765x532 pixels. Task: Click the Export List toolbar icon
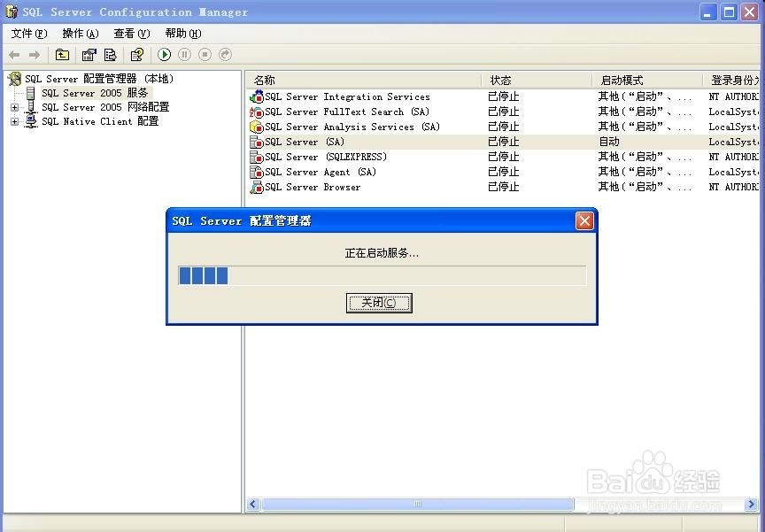pos(111,55)
